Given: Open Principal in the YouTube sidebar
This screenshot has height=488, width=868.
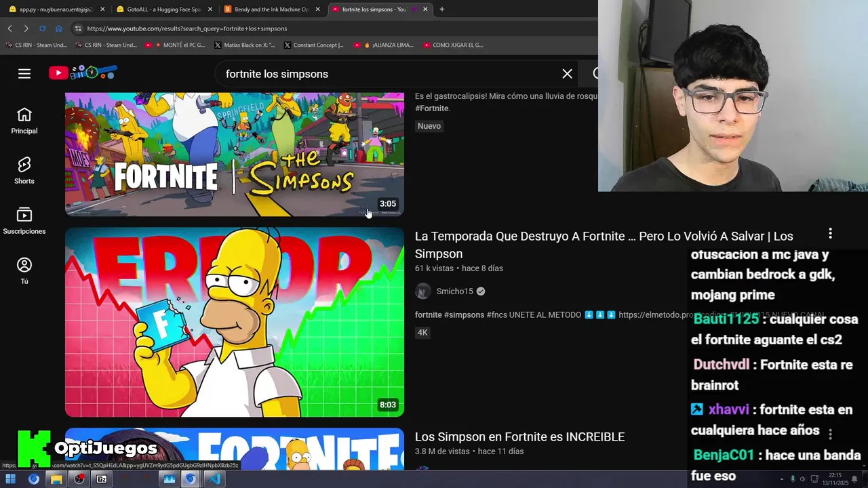Looking at the screenshot, I should coord(24,121).
